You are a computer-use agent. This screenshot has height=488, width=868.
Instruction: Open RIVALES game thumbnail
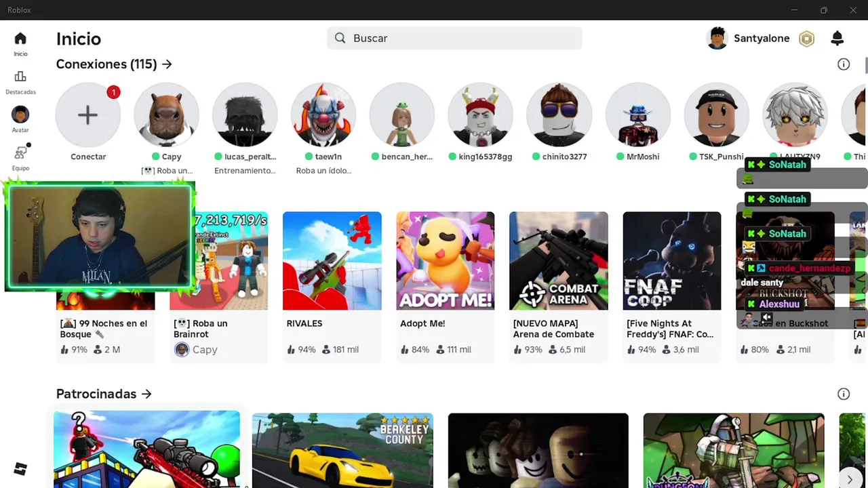point(332,261)
